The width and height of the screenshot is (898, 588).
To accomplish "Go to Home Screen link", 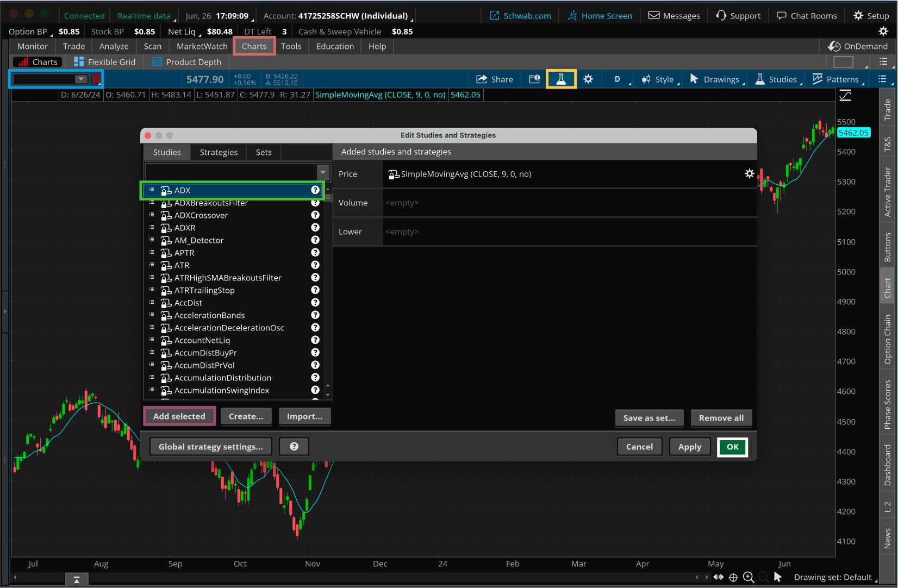I will [x=600, y=16].
